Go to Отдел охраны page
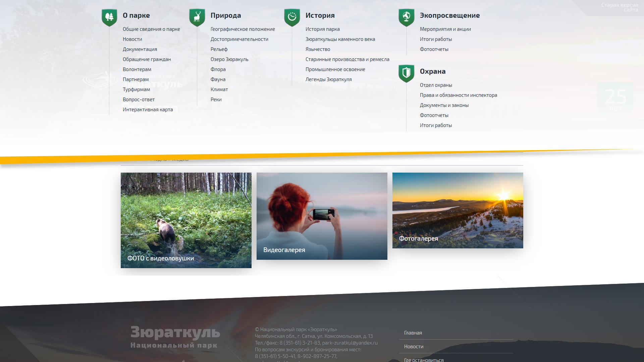The width and height of the screenshot is (644, 362). click(x=436, y=85)
